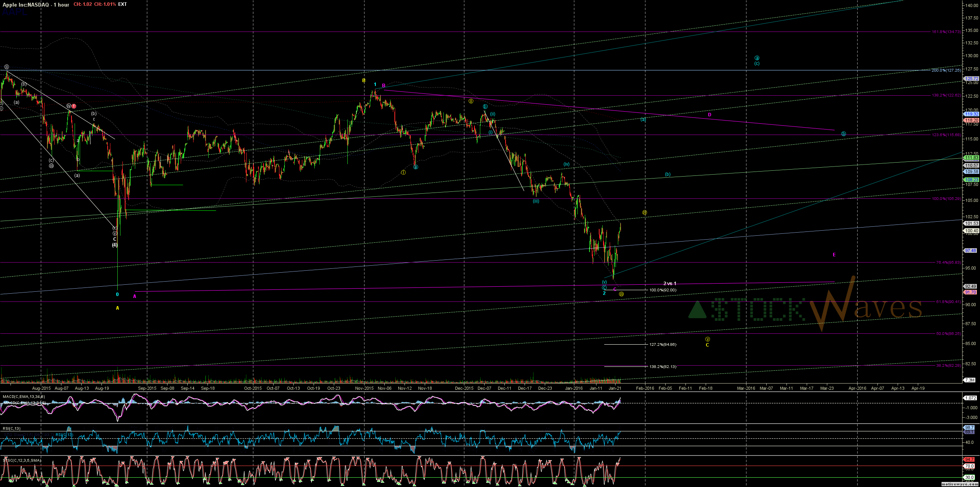Image resolution: width=980 pixels, height=487 pixels.
Task: Click the 97.48 price tag
Action: click(971, 251)
